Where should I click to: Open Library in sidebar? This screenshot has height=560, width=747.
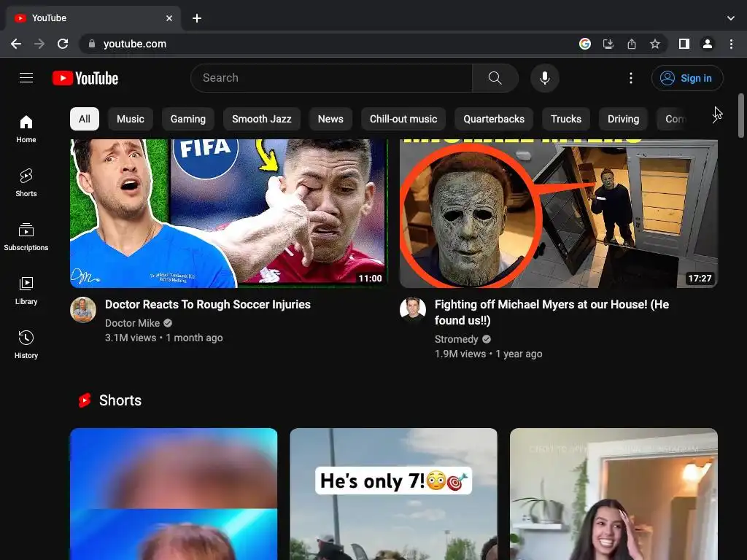coord(26,290)
